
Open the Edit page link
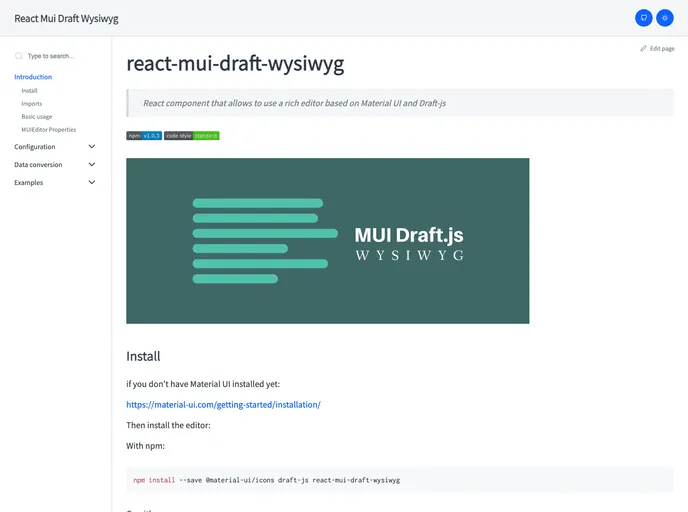click(x=657, y=49)
